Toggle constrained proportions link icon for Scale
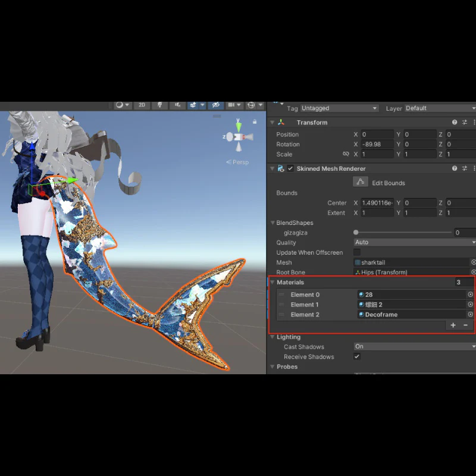 pyautogui.click(x=346, y=154)
